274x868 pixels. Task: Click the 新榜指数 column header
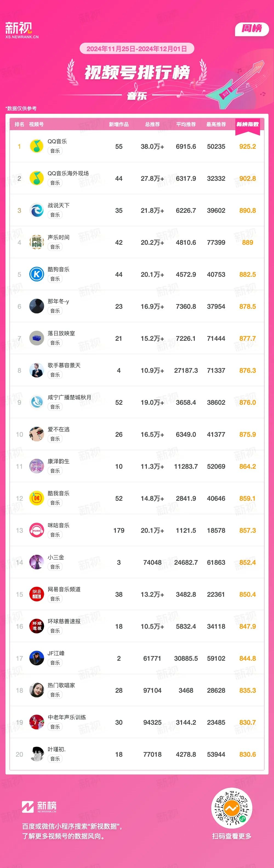pos(247,124)
